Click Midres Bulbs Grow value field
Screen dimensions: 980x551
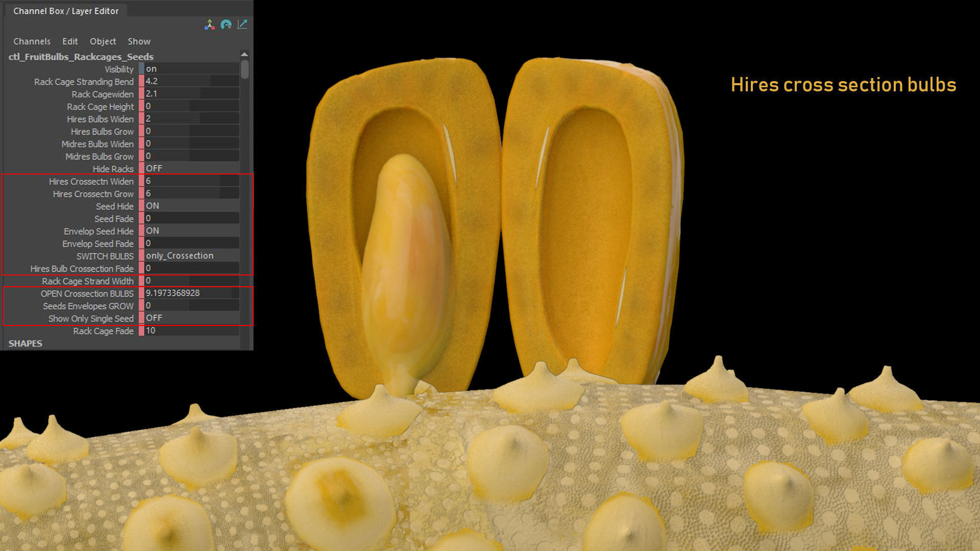click(x=191, y=156)
